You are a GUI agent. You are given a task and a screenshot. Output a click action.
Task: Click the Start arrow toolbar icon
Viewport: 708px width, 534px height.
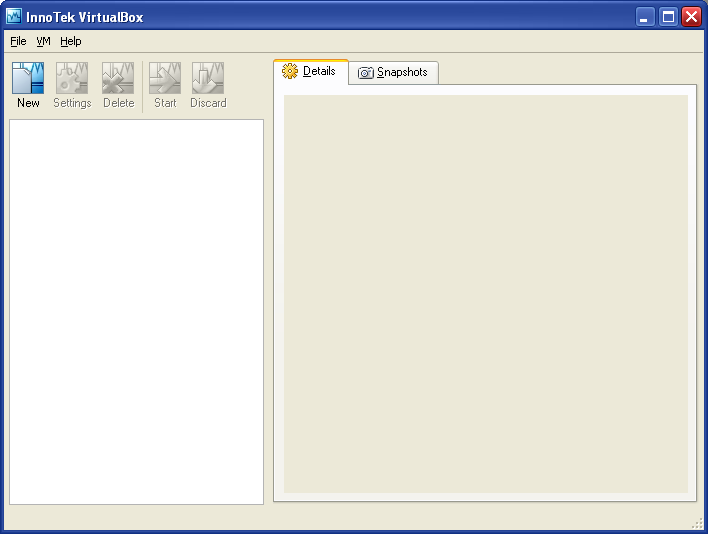165,78
